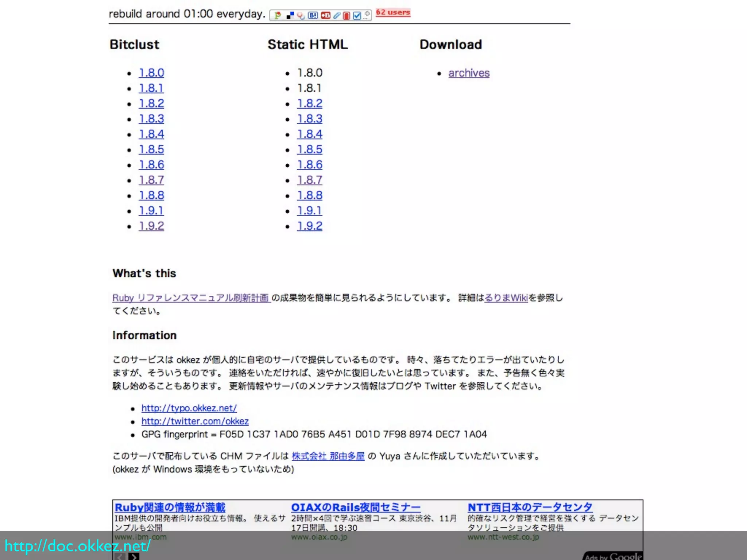Open the '株式会社 那由多屋' company link
This screenshot has height=560, width=747.
pyautogui.click(x=328, y=456)
